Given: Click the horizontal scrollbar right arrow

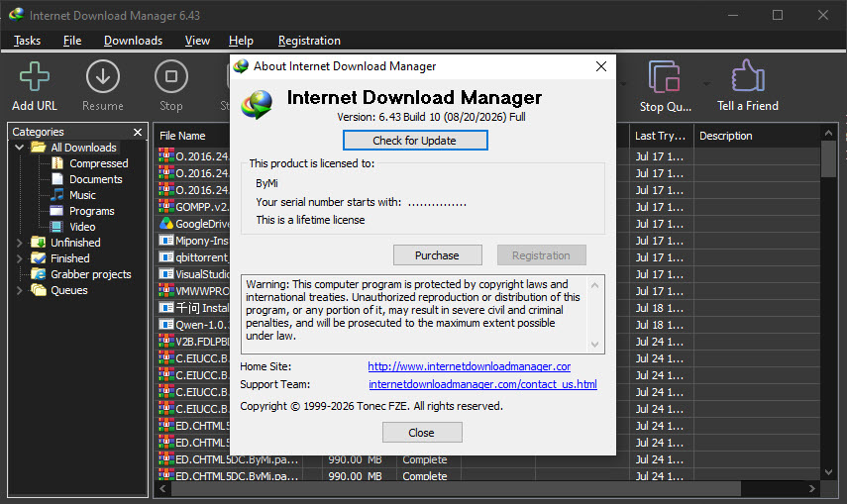Looking at the screenshot, I should coord(812,488).
